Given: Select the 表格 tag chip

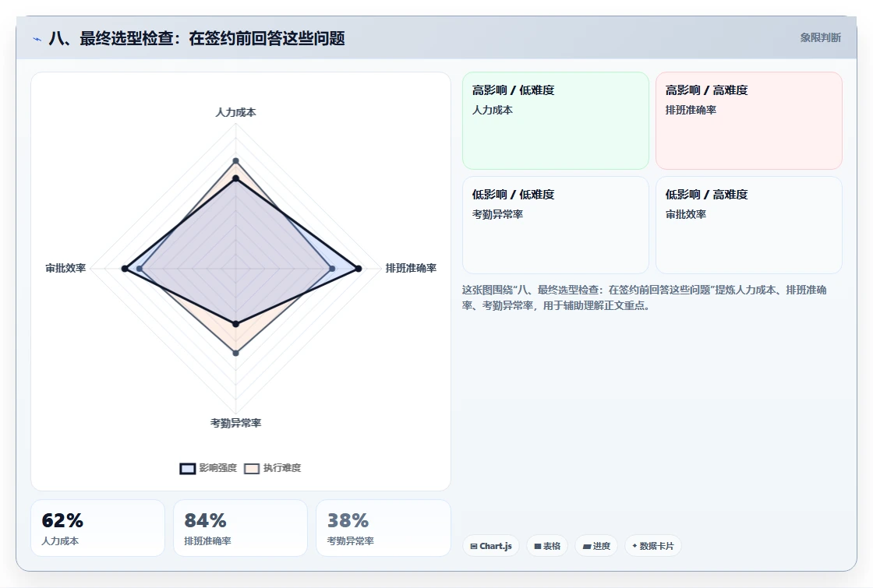Looking at the screenshot, I should point(547,546).
